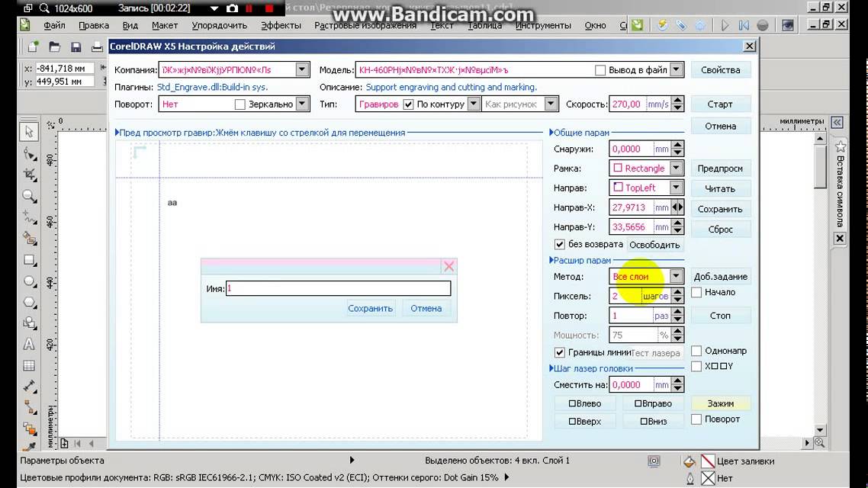Toggle the 'Границы линии' checkbox

559,352
